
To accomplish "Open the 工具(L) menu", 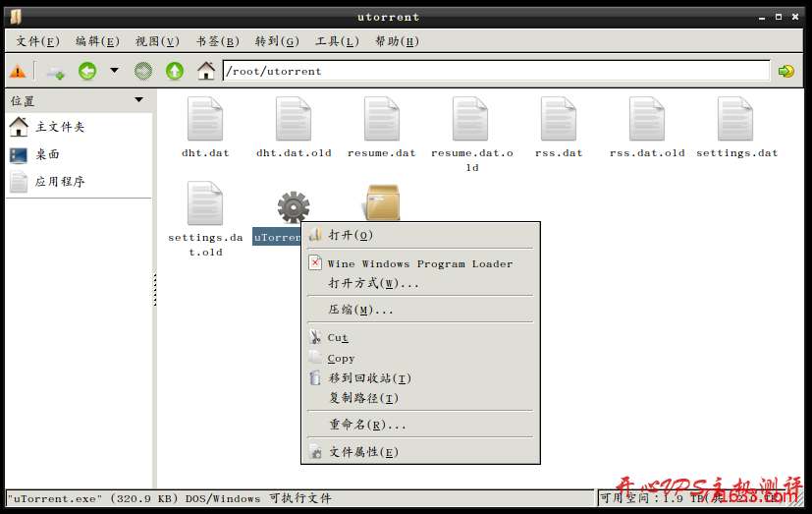I will pyautogui.click(x=337, y=41).
